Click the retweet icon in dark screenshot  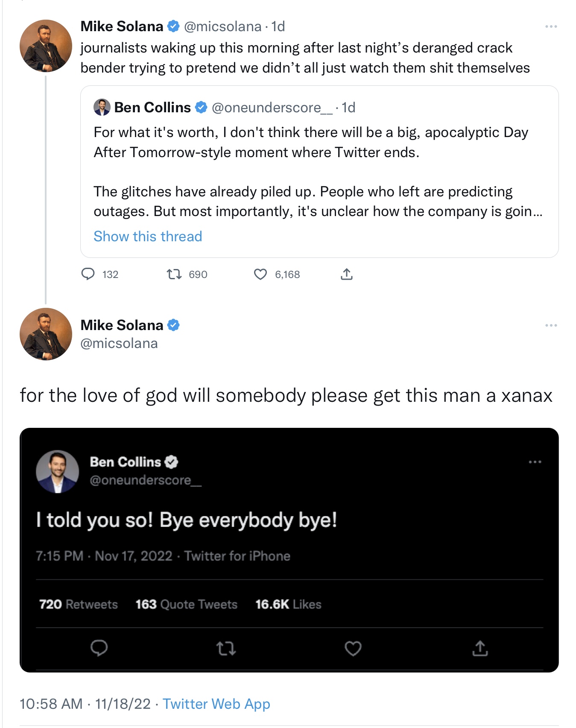pos(226,649)
